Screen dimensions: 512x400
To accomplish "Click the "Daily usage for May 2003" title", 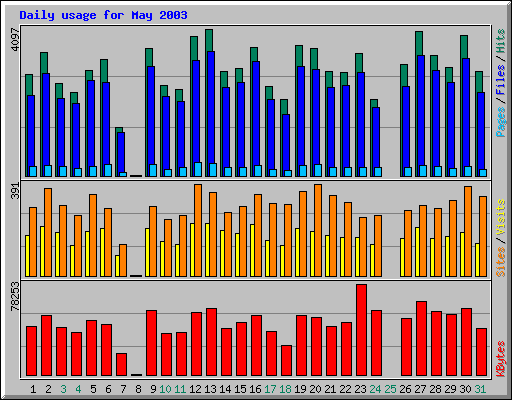I will (x=103, y=15).
